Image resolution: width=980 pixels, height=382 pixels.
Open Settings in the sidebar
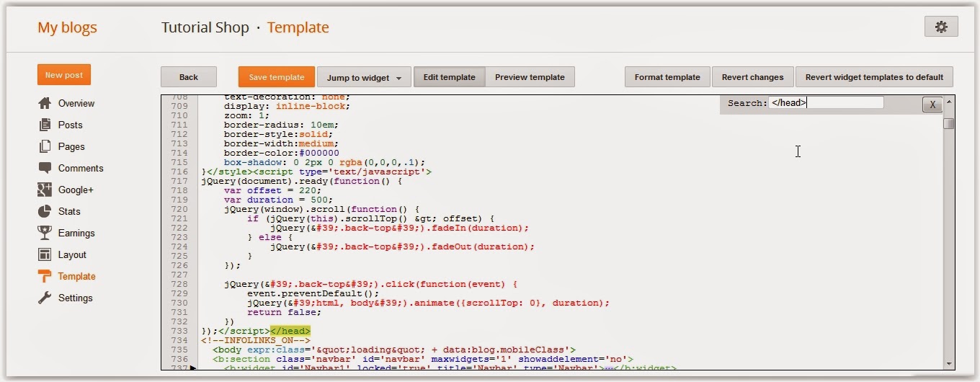tap(76, 298)
